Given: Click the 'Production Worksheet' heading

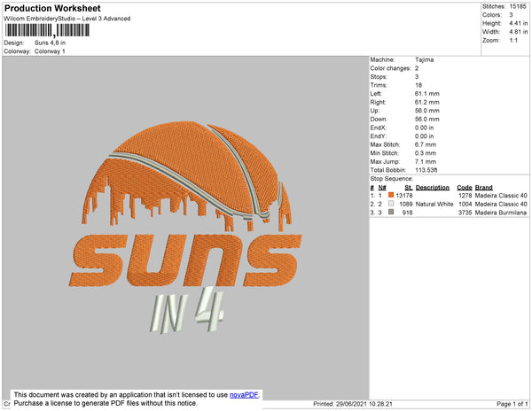Looking at the screenshot, I should tap(52, 8).
